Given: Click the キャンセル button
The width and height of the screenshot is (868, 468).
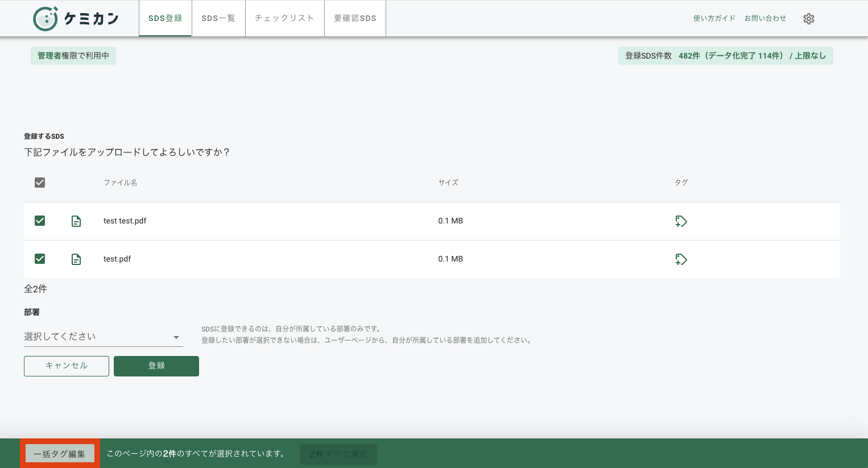Looking at the screenshot, I should [x=67, y=366].
